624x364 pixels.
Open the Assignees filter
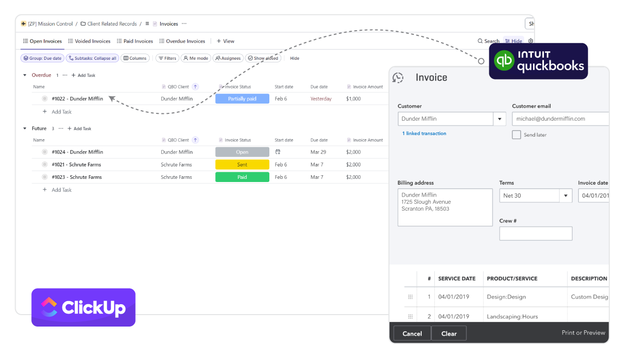(228, 58)
